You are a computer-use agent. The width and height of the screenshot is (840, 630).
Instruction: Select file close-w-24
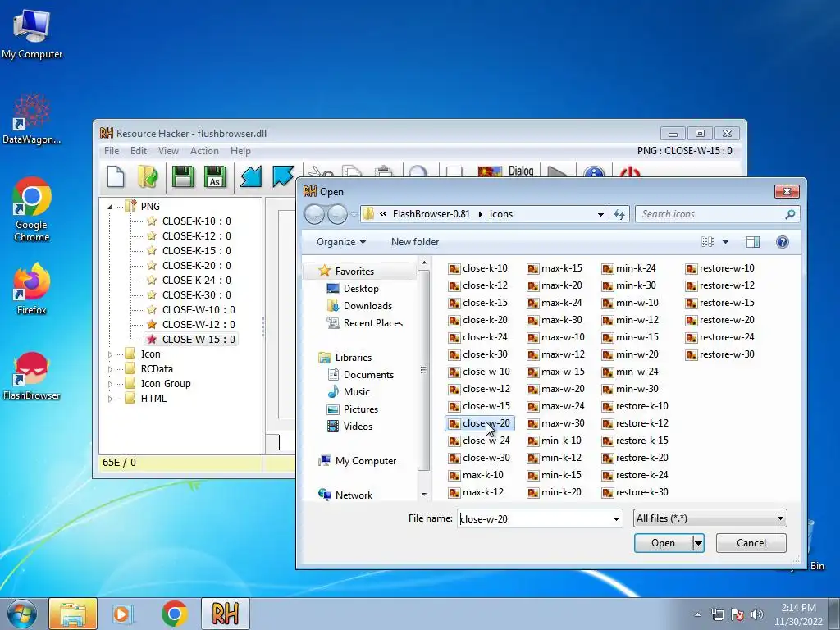[480, 441]
